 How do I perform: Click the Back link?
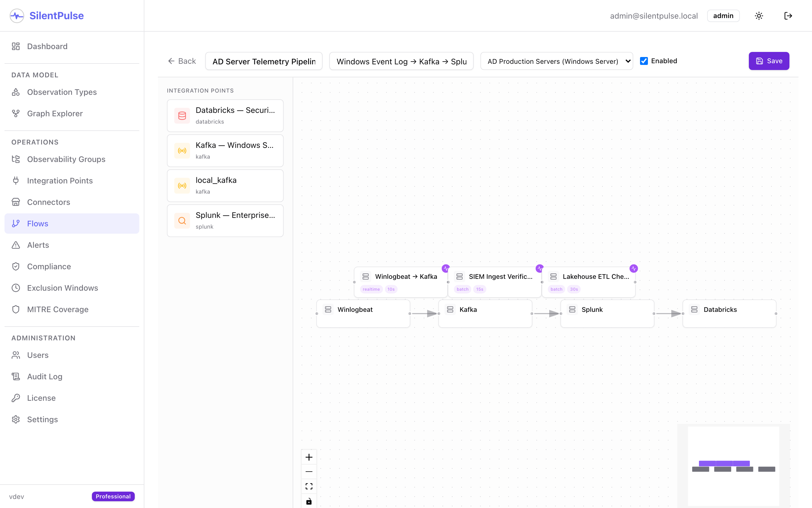(x=182, y=61)
